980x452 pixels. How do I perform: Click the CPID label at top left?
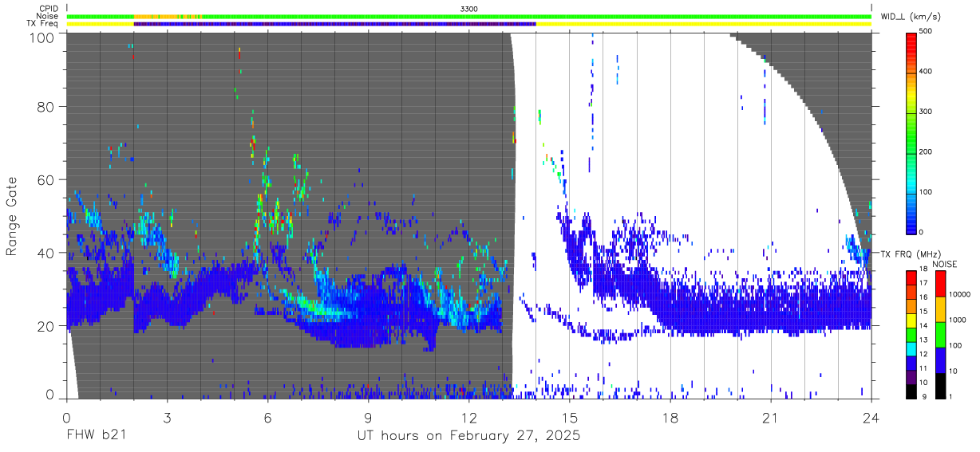47,8
